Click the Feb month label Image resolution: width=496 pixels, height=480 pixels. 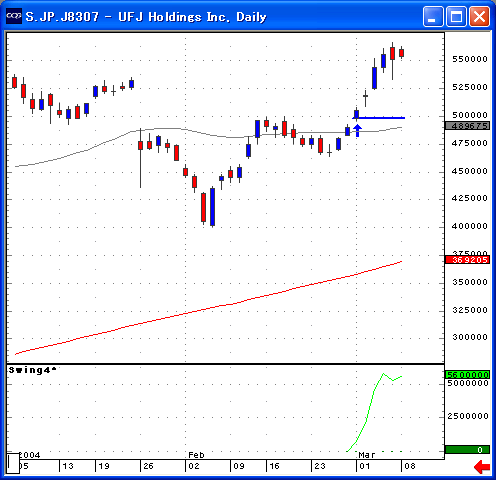click(196, 455)
